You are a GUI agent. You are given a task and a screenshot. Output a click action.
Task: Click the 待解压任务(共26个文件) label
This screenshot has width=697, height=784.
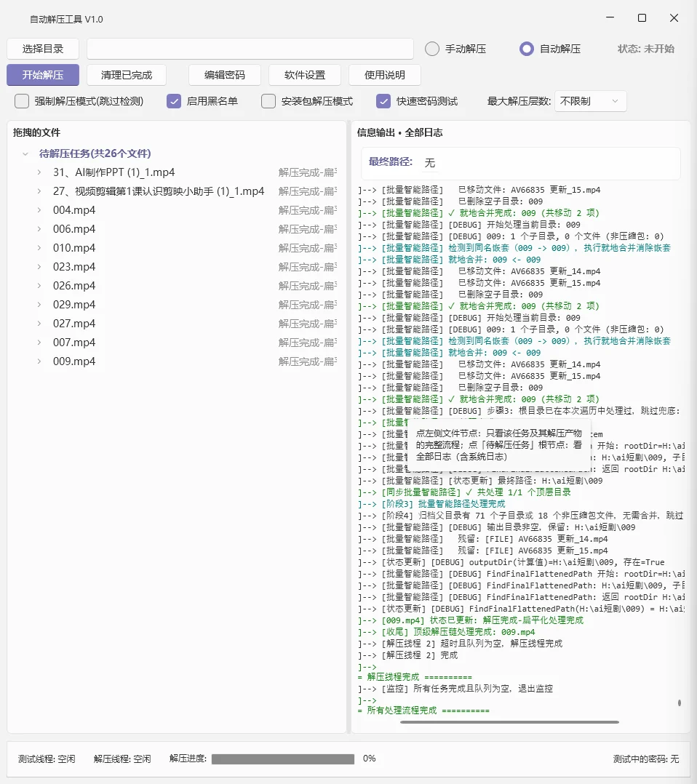coord(95,153)
